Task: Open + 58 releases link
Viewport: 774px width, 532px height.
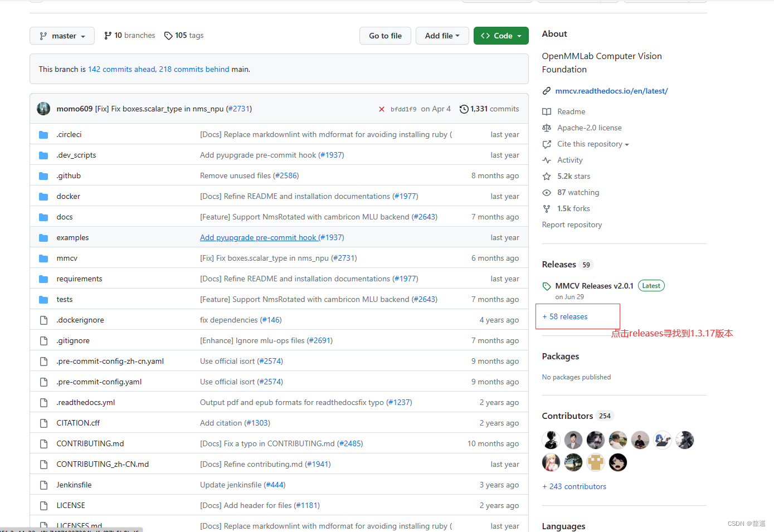Action: pyautogui.click(x=565, y=316)
